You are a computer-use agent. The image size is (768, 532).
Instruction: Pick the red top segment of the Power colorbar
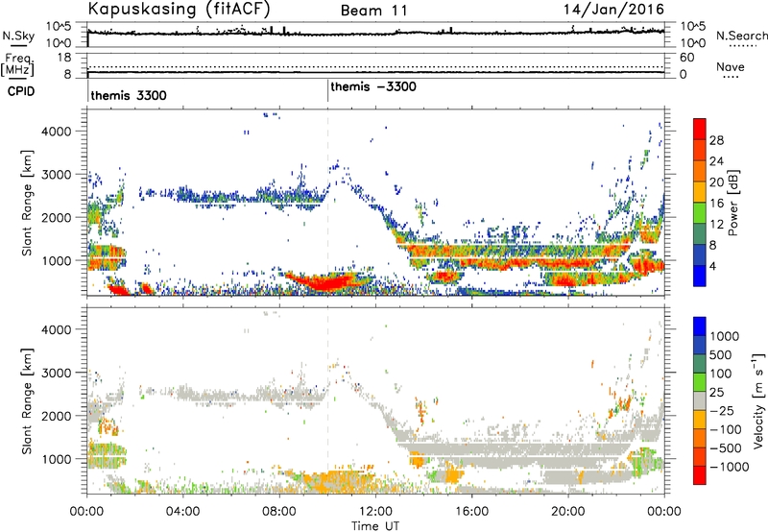pos(700,129)
